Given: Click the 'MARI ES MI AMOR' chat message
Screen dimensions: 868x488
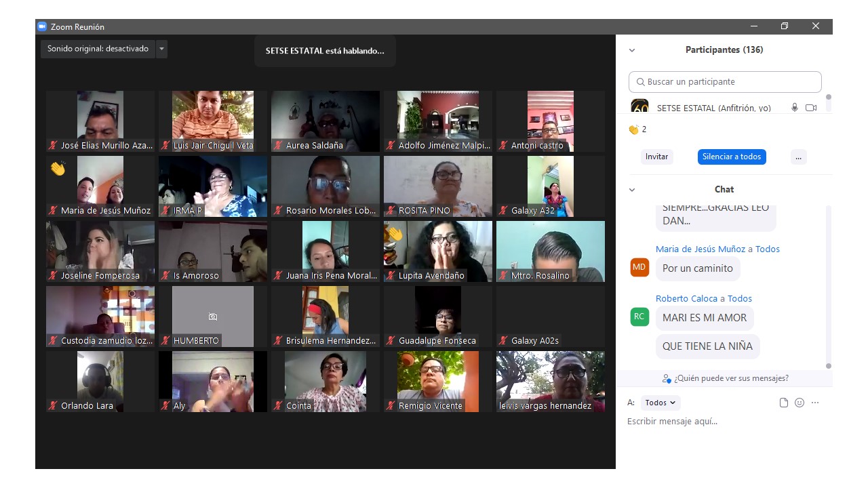Looking at the screenshot, I should [705, 318].
